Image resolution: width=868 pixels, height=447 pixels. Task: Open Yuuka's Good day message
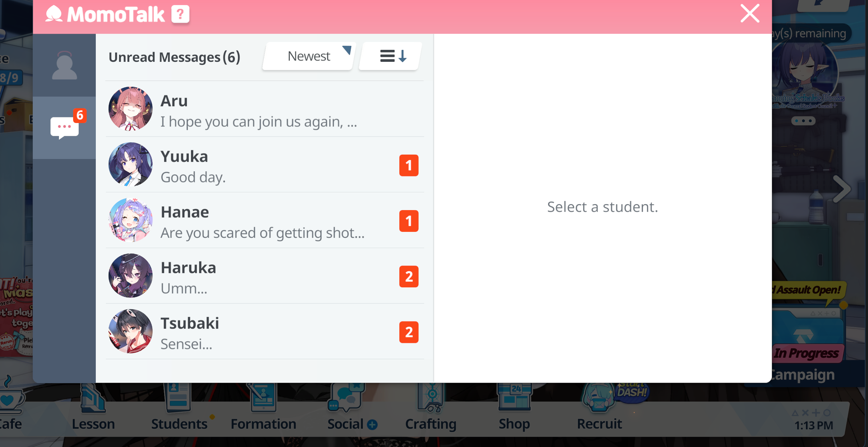(x=264, y=165)
